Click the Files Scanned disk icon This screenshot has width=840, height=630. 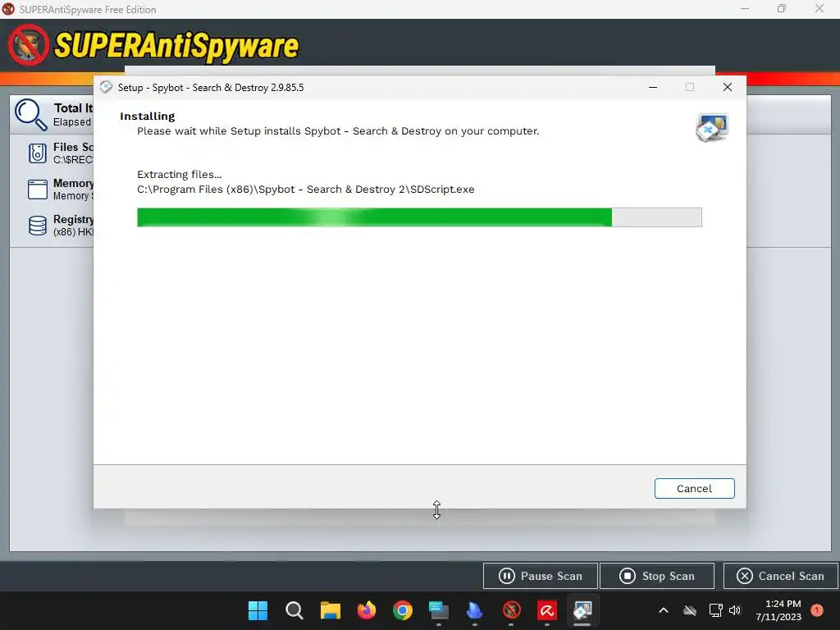click(x=38, y=153)
